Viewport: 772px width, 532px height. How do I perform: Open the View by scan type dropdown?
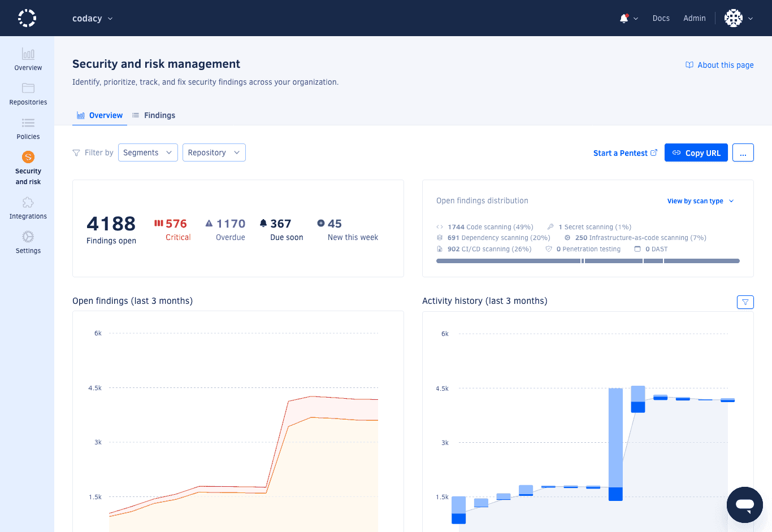(x=700, y=200)
